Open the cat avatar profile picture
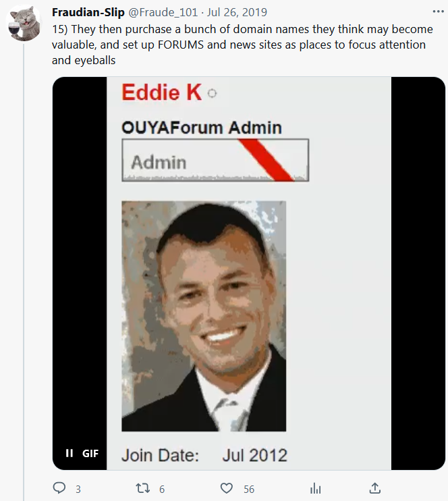 coord(24,24)
